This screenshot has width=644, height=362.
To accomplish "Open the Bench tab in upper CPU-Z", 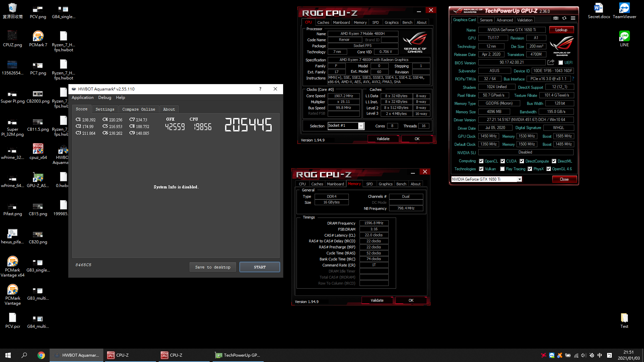I will 407,22.
